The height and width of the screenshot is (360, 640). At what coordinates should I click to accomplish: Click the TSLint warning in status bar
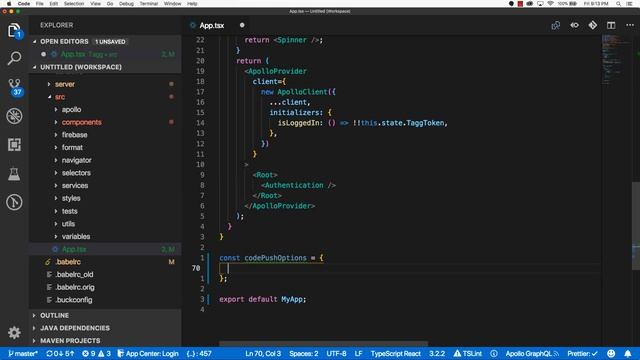click(468, 353)
